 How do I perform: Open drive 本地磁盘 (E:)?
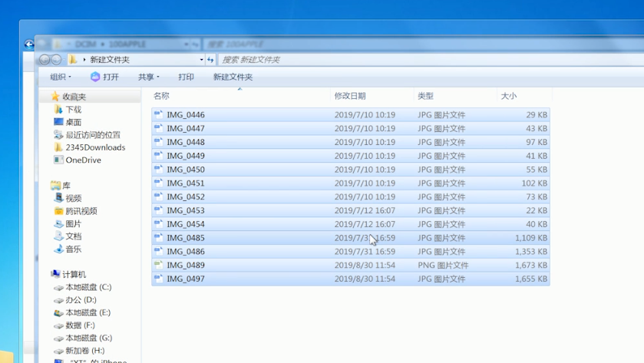[x=88, y=312]
